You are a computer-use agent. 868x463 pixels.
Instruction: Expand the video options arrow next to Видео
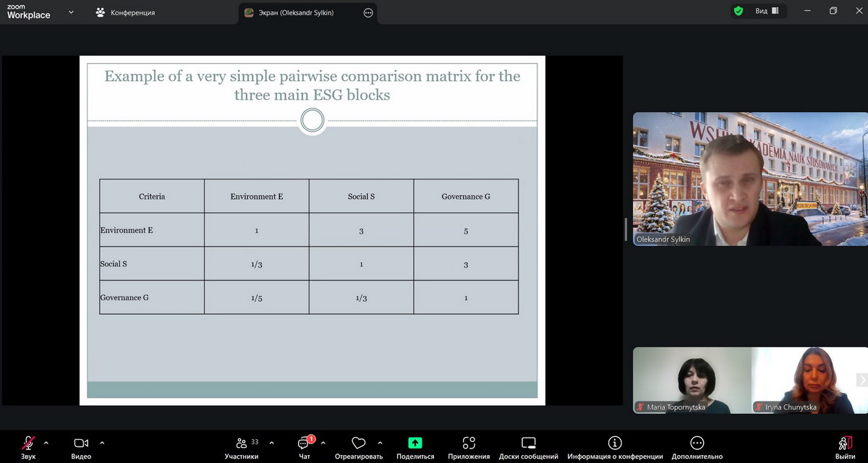[102, 443]
